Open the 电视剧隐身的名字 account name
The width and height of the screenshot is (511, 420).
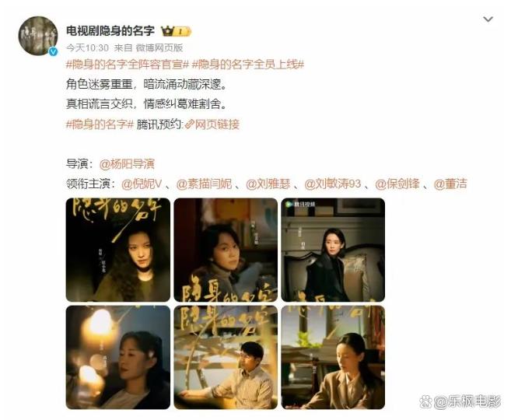[x=110, y=31]
